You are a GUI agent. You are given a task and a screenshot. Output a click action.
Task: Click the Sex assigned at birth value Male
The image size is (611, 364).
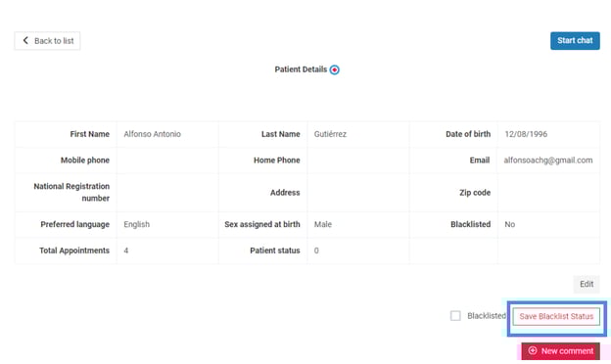click(x=323, y=225)
